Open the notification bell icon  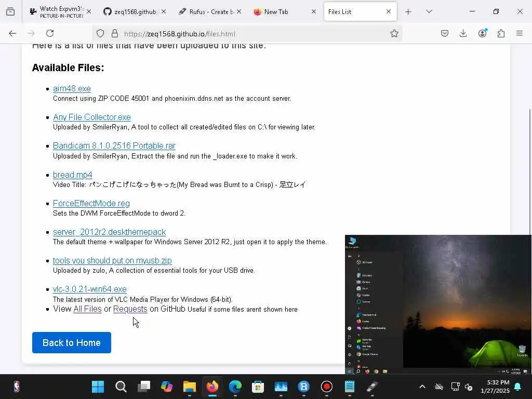(x=518, y=387)
